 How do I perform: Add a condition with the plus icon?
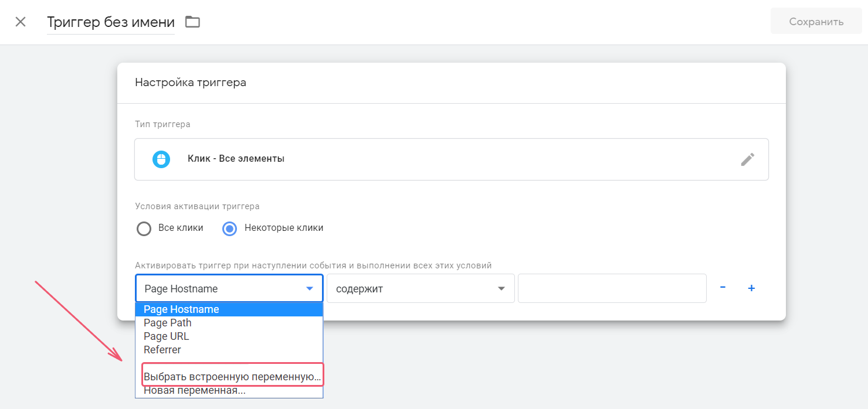[x=751, y=288]
